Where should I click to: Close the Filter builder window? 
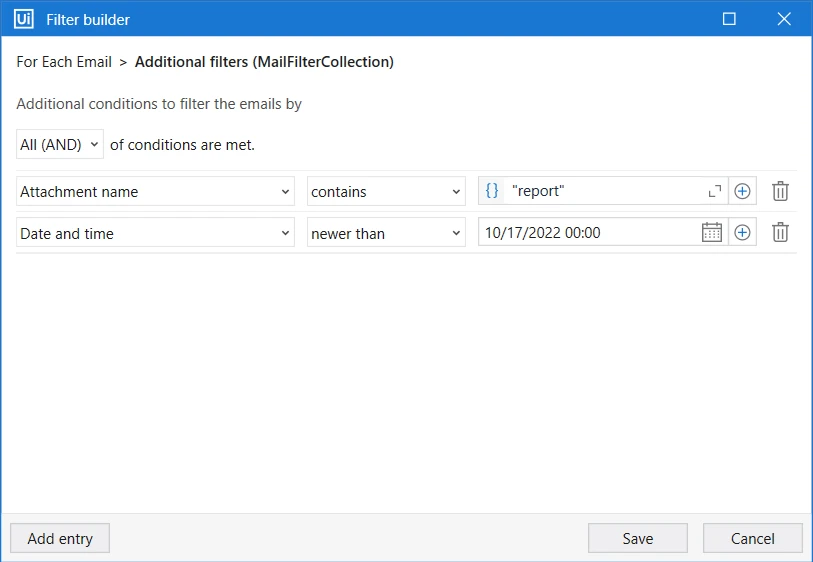(x=784, y=19)
